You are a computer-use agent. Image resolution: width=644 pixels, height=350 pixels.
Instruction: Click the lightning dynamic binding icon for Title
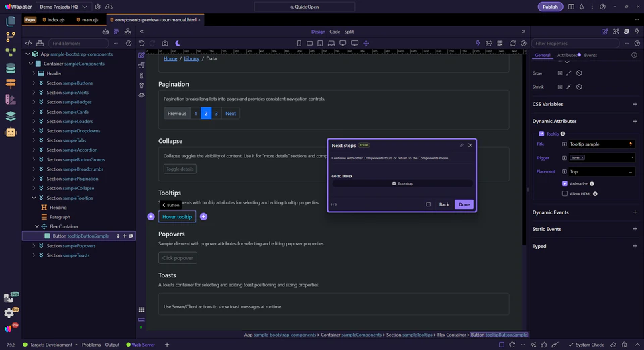(x=631, y=144)
